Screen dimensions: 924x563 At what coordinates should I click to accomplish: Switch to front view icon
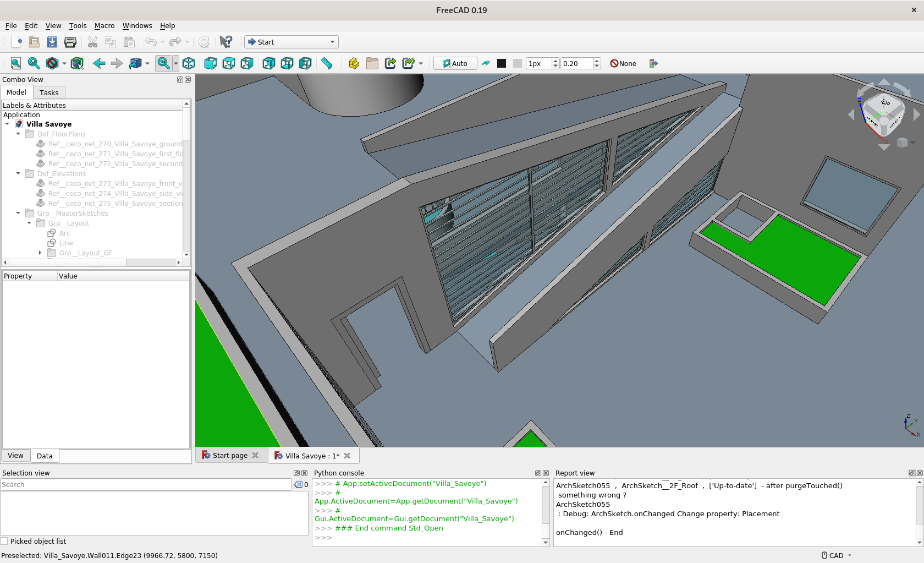pos(210,63)
